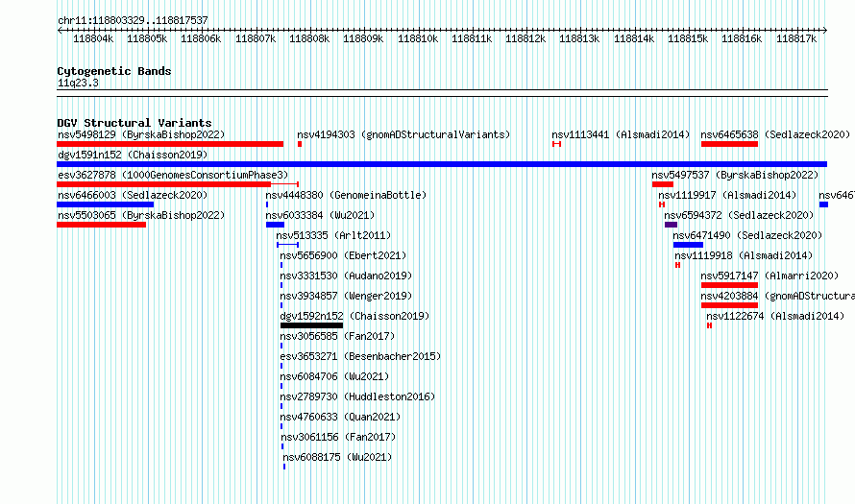Select nsv3934857 (Wenger2019) label
Image resolution: width=855 pixels, height=504 pixels.
(x=346, y=296)
